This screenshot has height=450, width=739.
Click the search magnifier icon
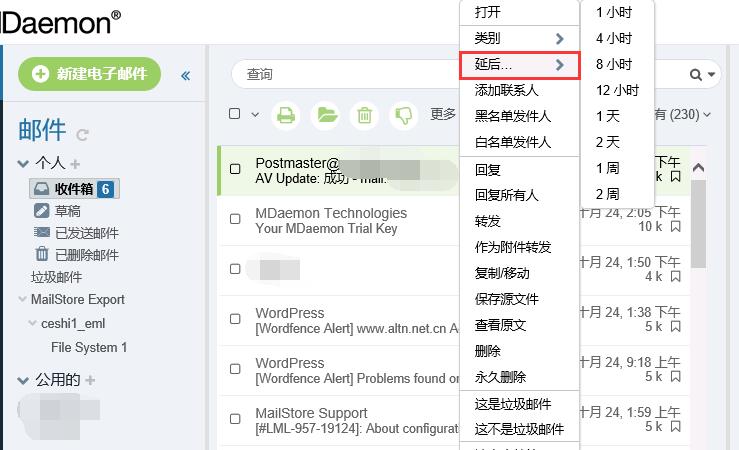click(696, 74)
